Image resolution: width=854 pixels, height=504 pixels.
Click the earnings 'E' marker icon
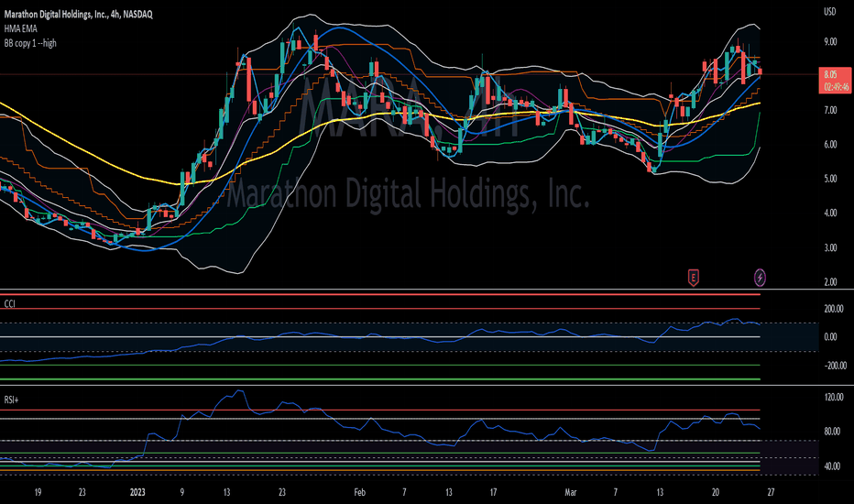693,278
